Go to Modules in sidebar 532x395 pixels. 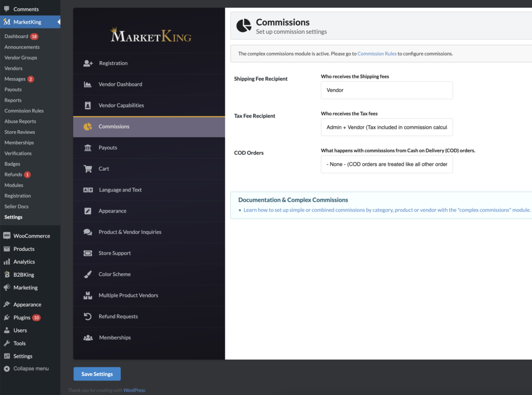pos(14,185)
